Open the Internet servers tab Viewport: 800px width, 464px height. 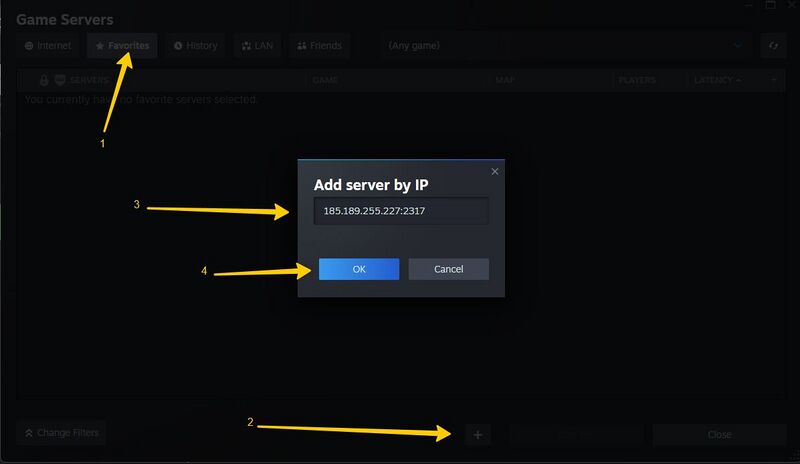[47, 46]
